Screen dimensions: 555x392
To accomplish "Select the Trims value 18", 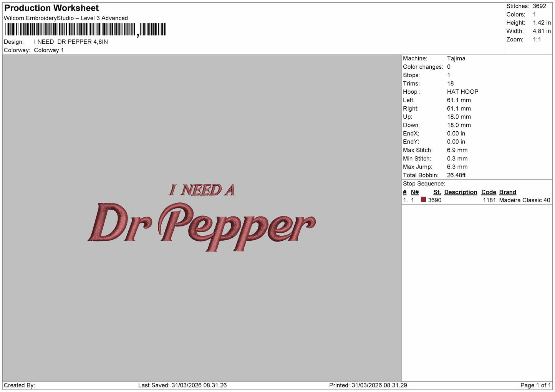I will pos(450,84).
